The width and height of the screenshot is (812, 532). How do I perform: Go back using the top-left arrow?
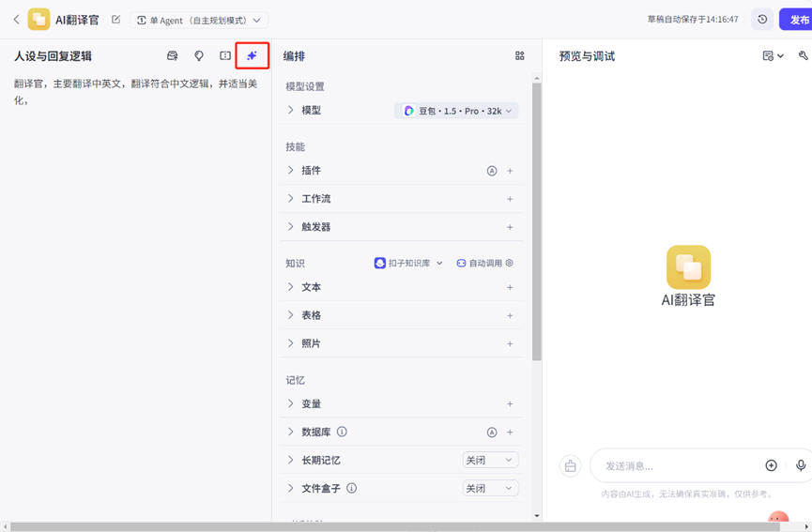16,20
